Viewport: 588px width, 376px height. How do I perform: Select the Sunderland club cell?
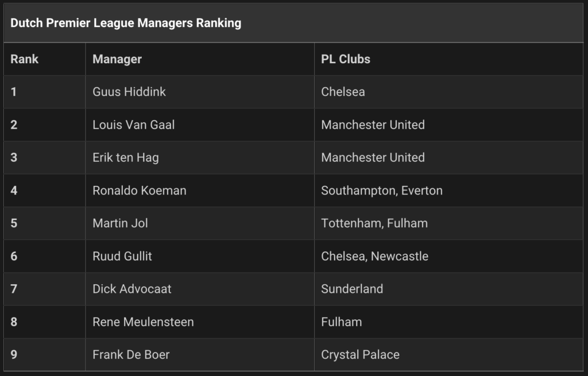pyautogui.click(x=448, y=289)
